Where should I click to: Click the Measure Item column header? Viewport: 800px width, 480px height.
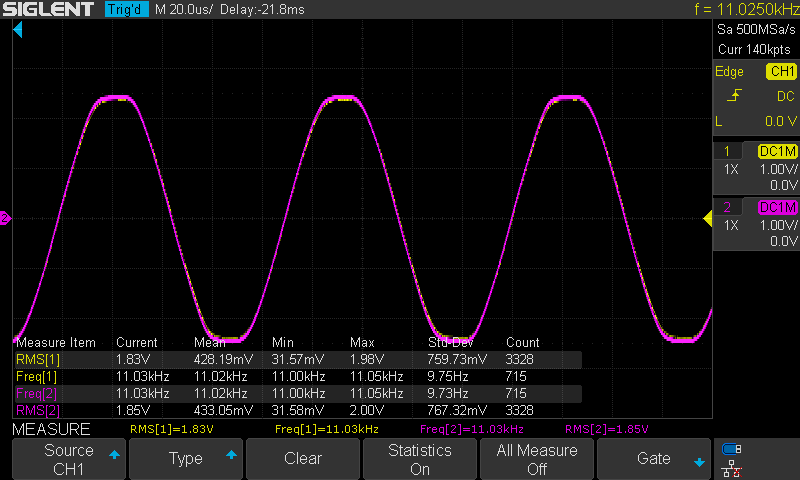(x=56, y=342)
